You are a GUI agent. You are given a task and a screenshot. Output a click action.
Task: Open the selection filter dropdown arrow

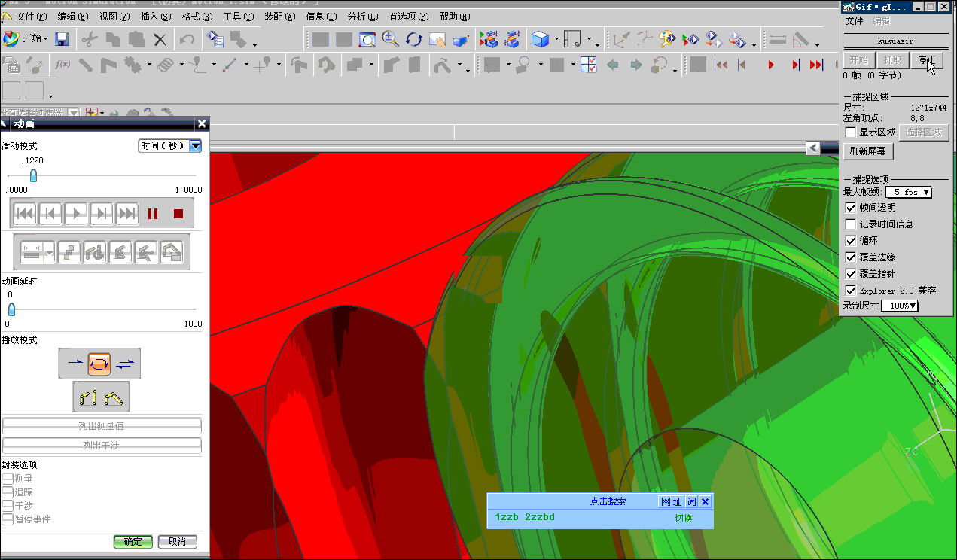click(x=74, y=113)
